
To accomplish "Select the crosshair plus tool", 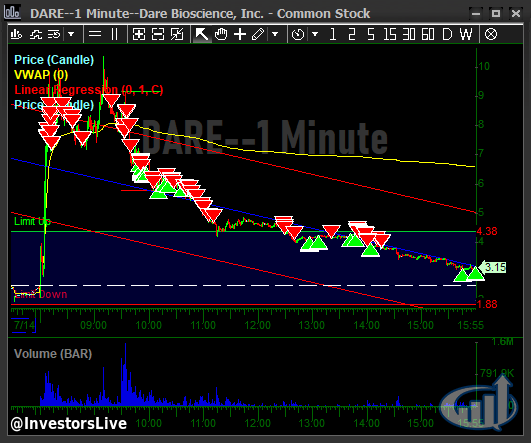I will pos(240,34).
